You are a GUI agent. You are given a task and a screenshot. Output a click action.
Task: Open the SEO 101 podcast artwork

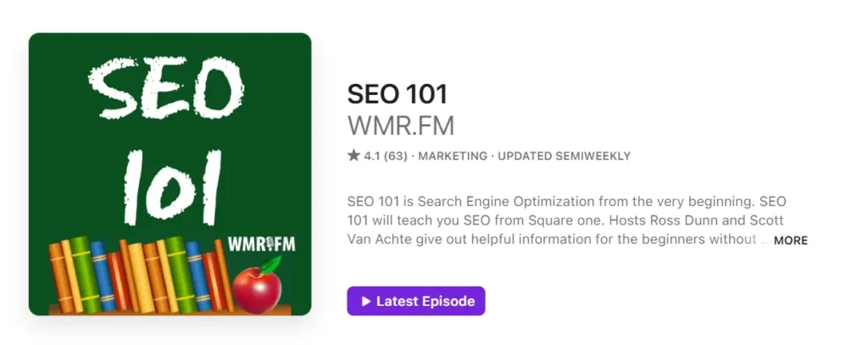click(170, 174)
